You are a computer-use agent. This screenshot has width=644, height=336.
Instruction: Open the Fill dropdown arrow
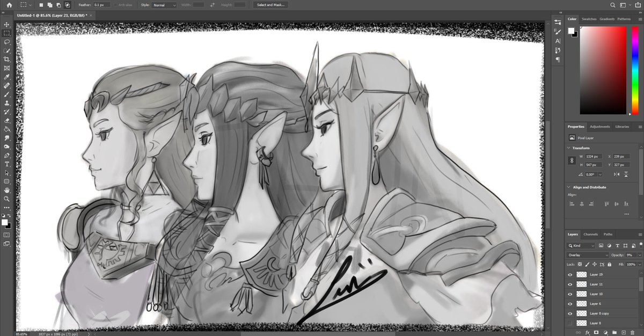point(639,265)
